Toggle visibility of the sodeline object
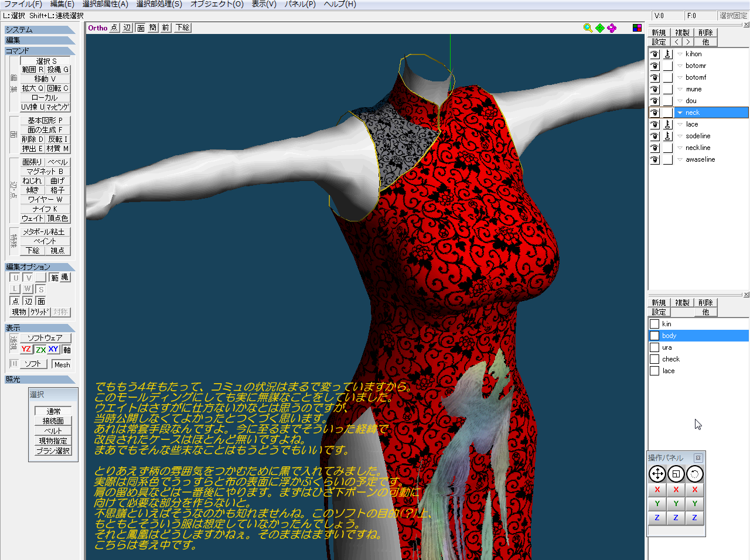Screen dimensions: 750x560 click(x=654, y=136)
